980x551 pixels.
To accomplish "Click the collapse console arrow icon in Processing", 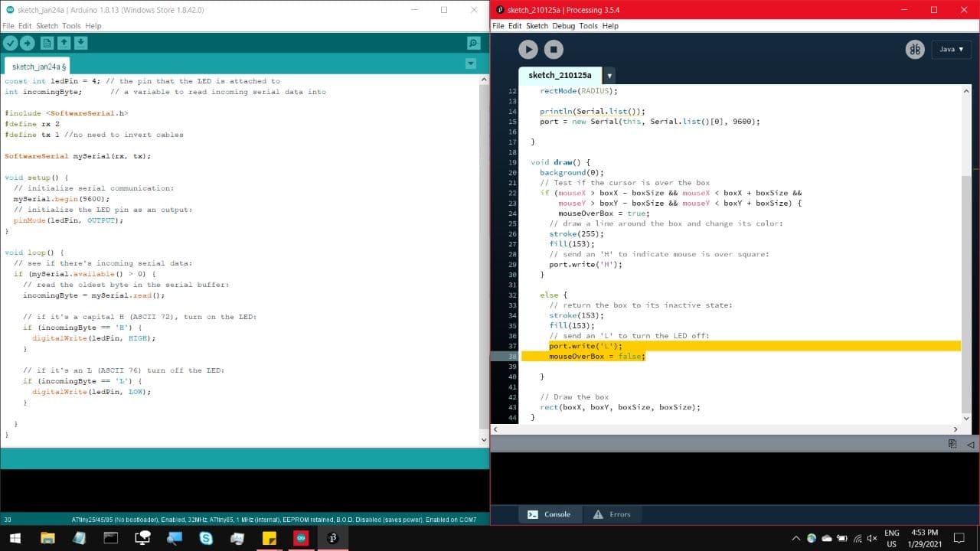I will coord(970,444).
